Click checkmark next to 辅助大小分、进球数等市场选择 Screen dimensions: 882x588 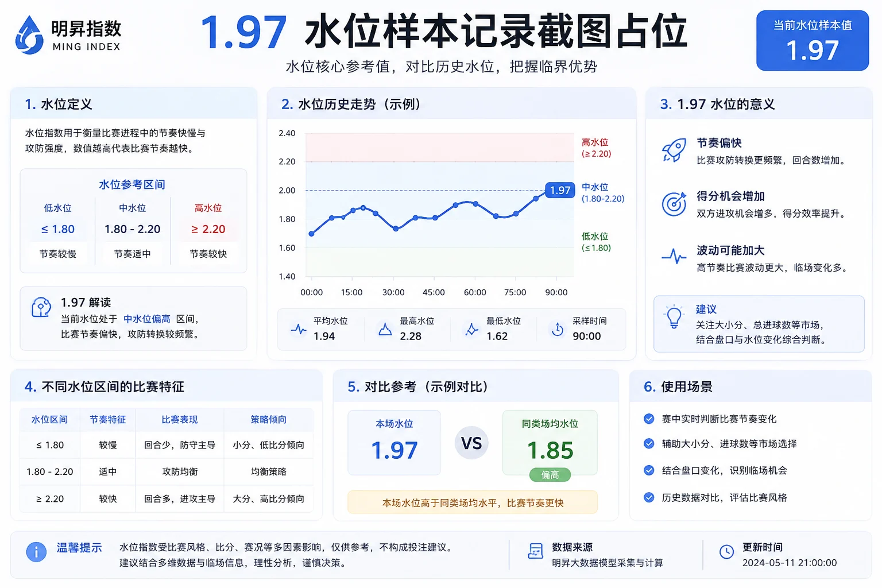pos(649,443)
